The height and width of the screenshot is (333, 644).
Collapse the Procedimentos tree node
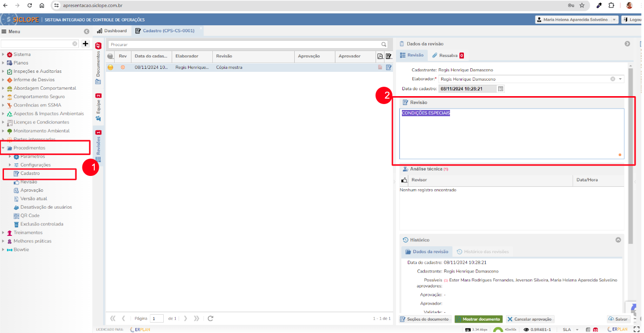click(3, 148)
